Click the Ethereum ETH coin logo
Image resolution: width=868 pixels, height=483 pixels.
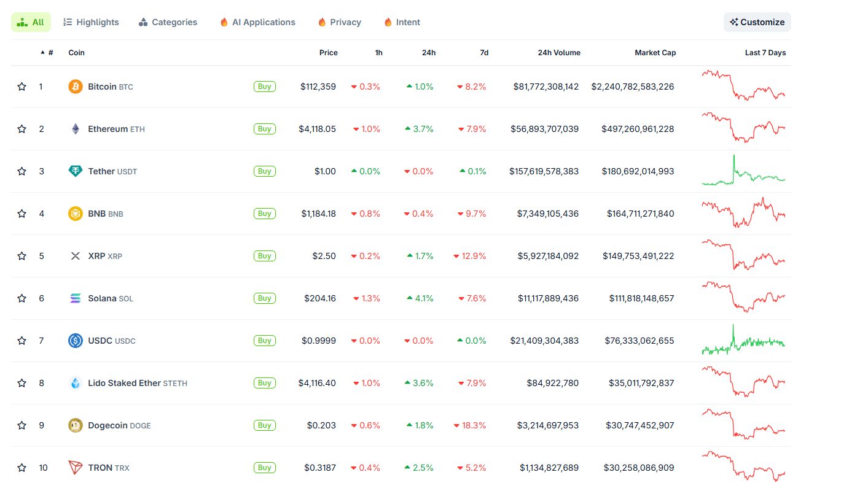75,129
